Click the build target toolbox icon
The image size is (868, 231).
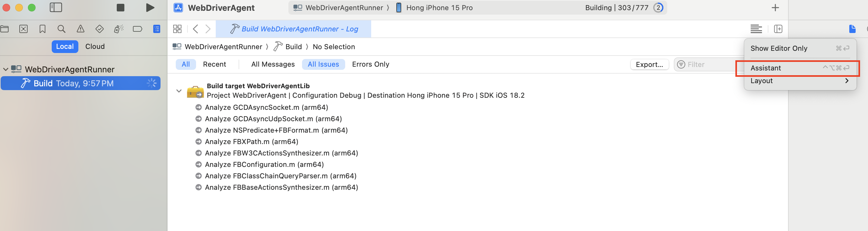tap(195, 92)
